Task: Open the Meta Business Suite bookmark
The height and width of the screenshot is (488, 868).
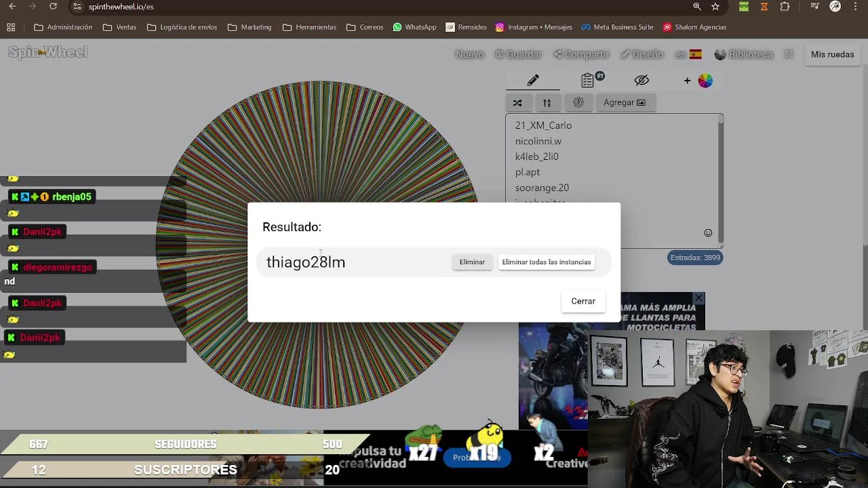Action: pyautogui.click(x=617, y=27)
